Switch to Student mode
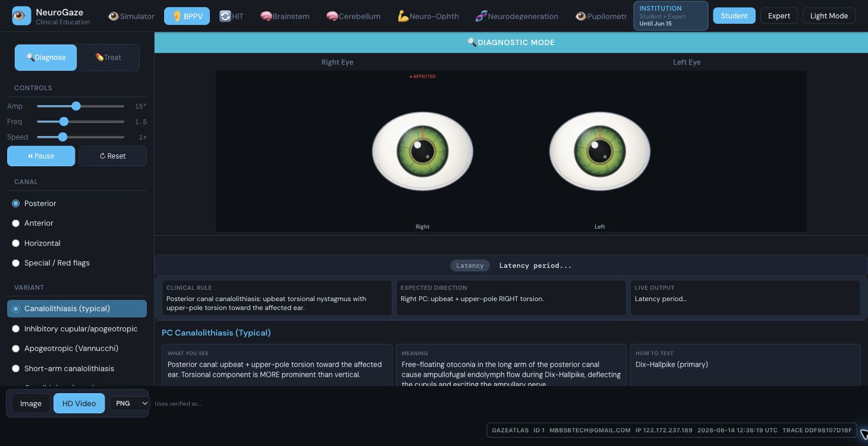868x446 pixels. coord(734,15)
